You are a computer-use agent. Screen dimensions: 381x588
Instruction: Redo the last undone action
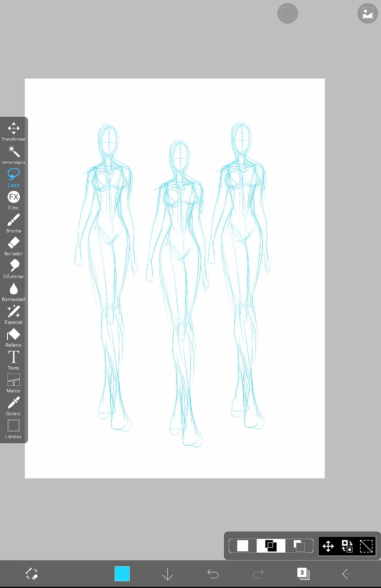[x=258, y=574]
